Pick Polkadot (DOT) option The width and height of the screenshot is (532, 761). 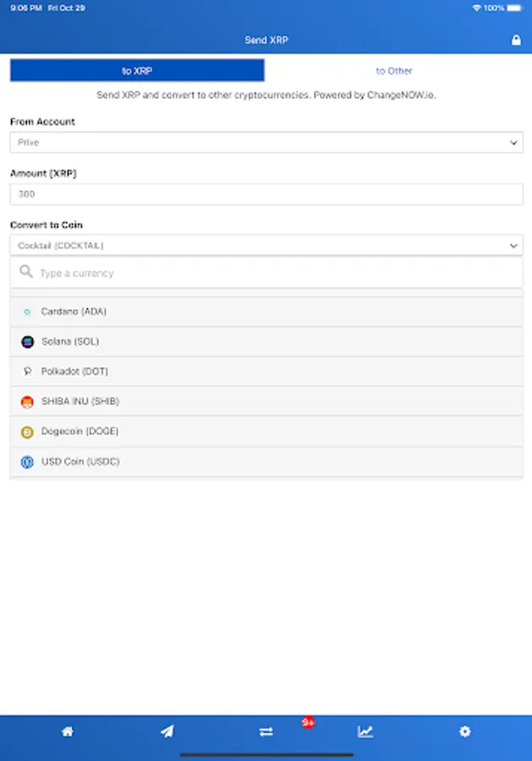pos(74,371)
